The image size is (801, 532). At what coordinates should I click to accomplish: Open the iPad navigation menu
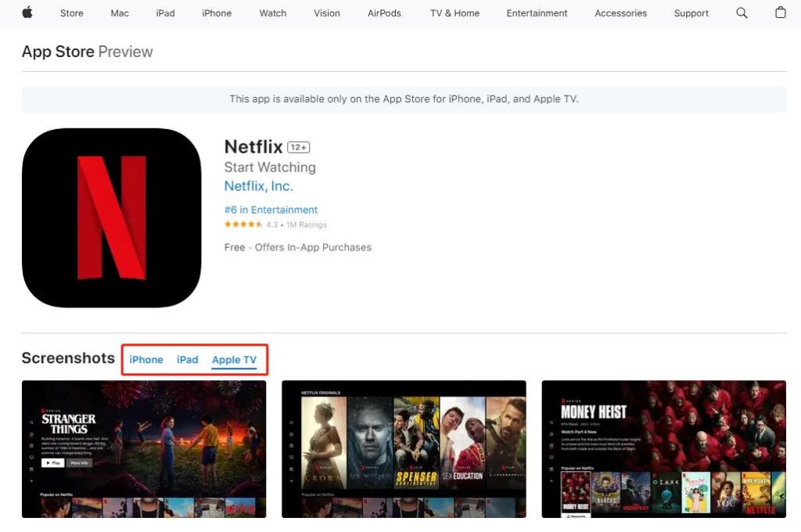(165, 13)
